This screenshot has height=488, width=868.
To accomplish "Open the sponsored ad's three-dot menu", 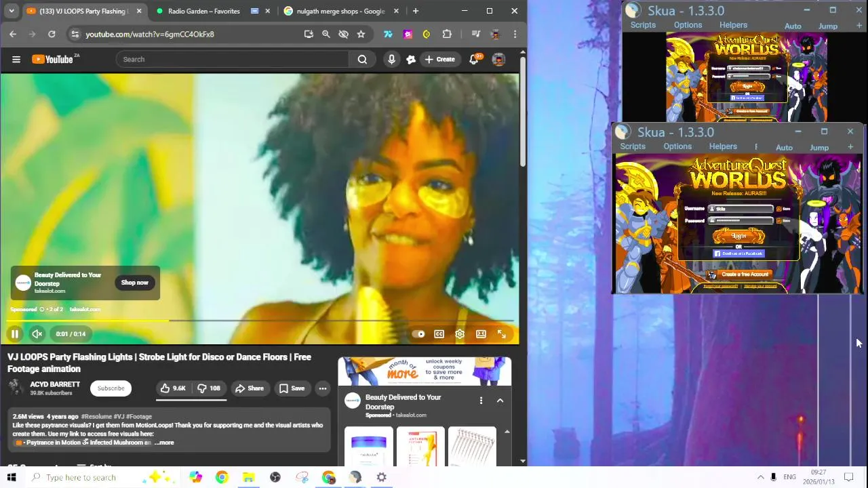I will 481,401.
